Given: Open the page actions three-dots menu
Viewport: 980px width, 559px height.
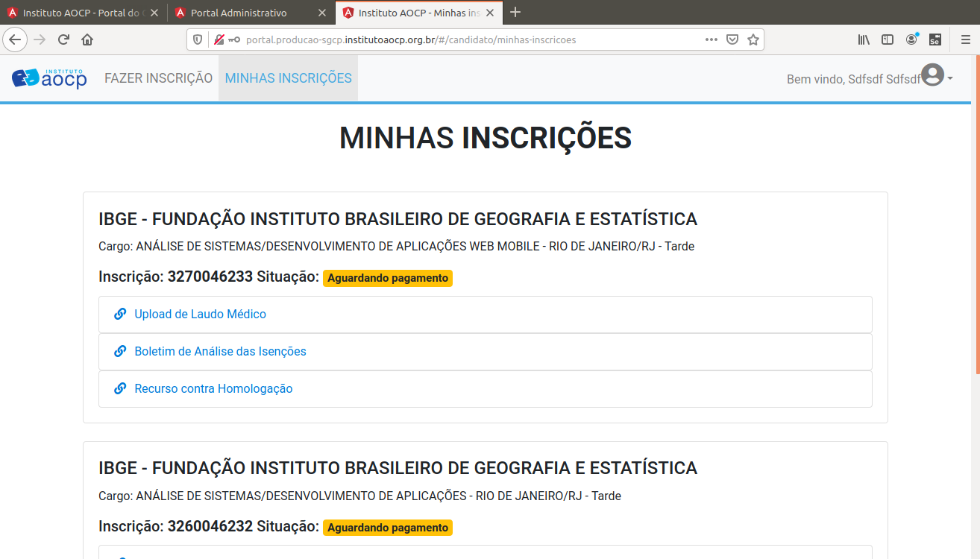Looking at the screenshot, I should click(712, 40).
